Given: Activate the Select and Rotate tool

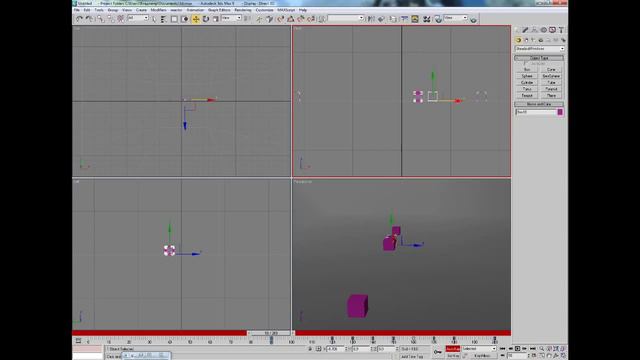Looking at the screenshot, I should click(x=206, y=19).
